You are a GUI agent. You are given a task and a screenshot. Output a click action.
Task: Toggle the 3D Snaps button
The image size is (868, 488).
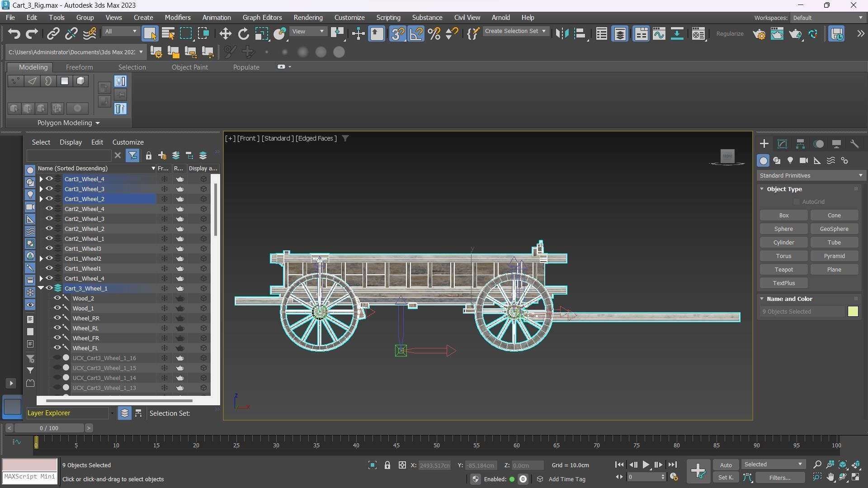(398, 34)
